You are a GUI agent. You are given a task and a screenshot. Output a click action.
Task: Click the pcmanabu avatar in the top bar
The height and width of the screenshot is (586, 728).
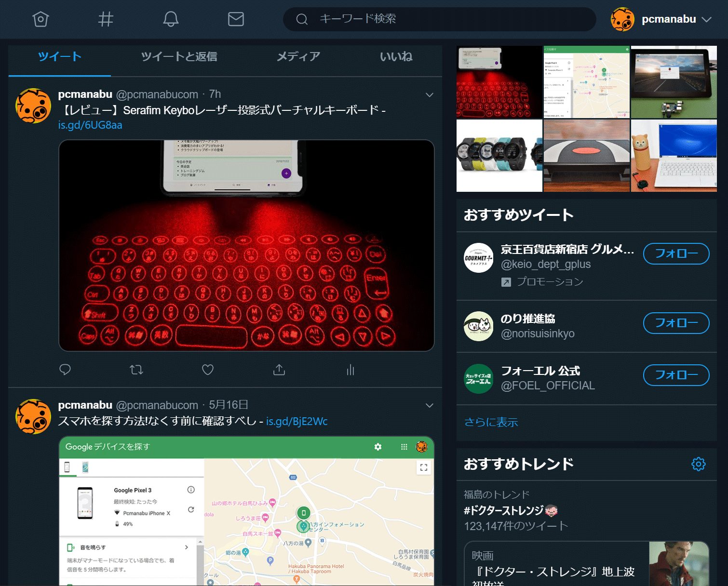[x=622, y=19]
